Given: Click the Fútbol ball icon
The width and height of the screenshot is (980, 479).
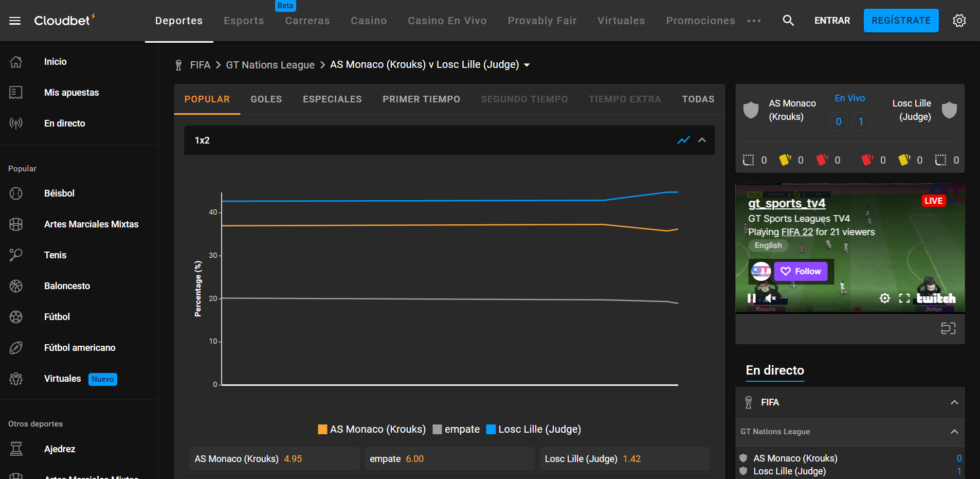Looking at the screenshot, I should coord(16,317).
